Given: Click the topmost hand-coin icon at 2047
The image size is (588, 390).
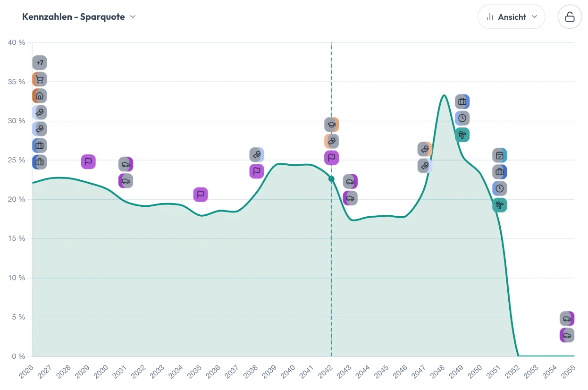Looking at the screenshot, I should tap(425, 149).
